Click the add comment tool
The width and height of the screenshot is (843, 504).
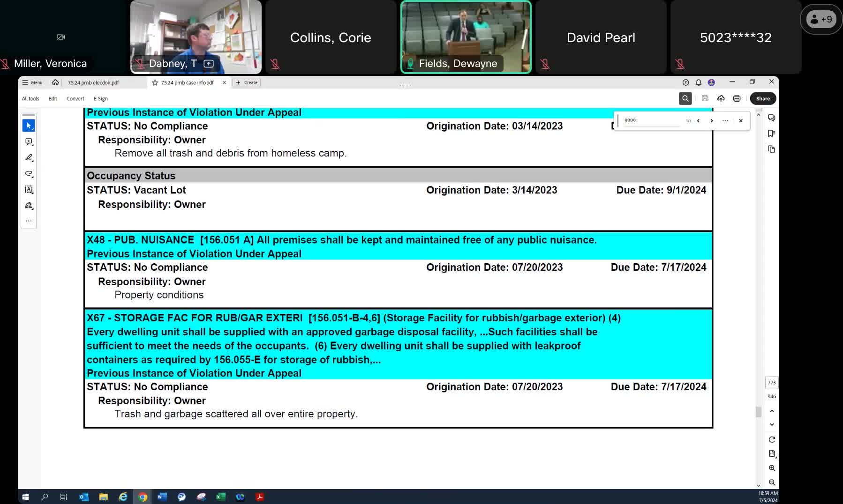click(x=29, y=141)
